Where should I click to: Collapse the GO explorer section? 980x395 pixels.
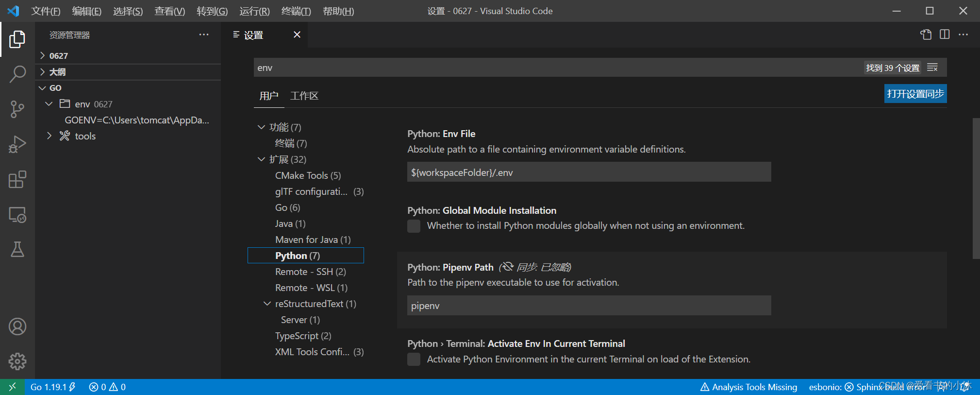click(128, 88)
